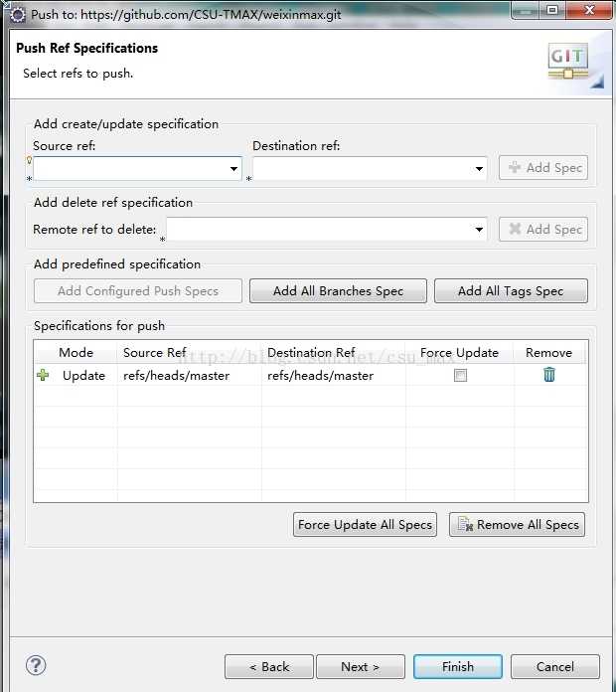This screenshot has width=616, height=692.
Task: Select source cell refs/heads/master
Action: pyautogui.click(x=177, y=376)
